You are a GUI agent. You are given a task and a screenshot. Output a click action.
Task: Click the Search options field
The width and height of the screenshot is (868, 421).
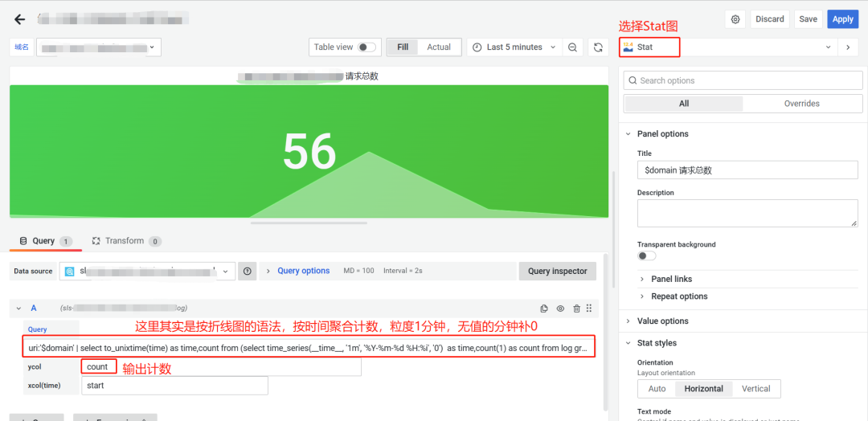point(743,81)
